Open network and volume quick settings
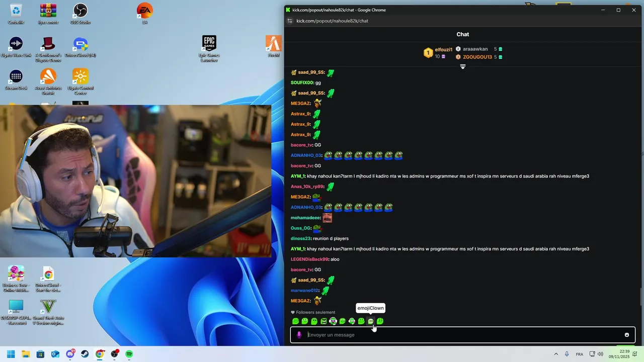This screenshot has width=644, height=362. coord(596,354)
